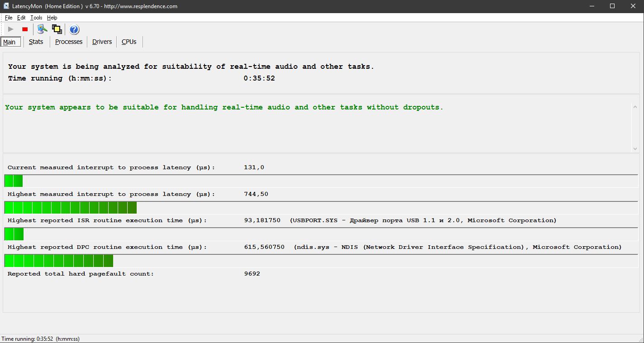Click the time running value 0:35:52

[x=259, y=78]
